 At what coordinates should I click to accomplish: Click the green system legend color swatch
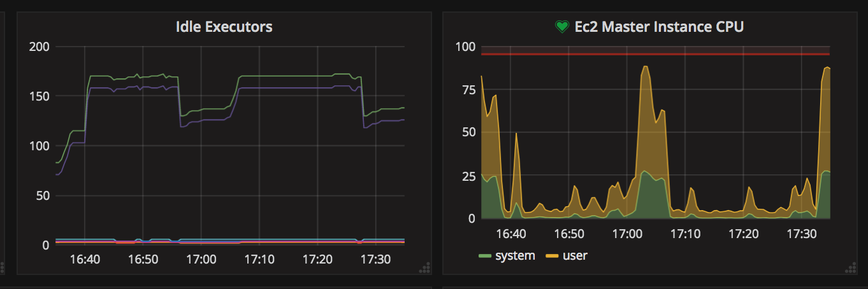click(x=486, y=257)
